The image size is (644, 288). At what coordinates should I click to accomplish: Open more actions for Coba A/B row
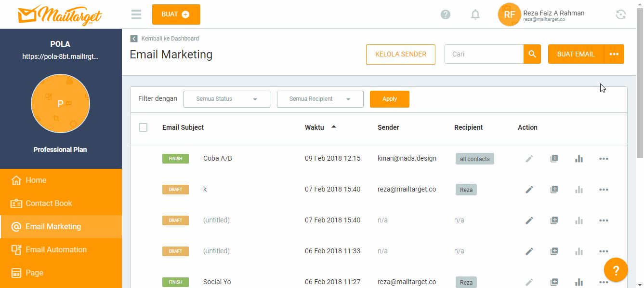(x=604, y=159)
